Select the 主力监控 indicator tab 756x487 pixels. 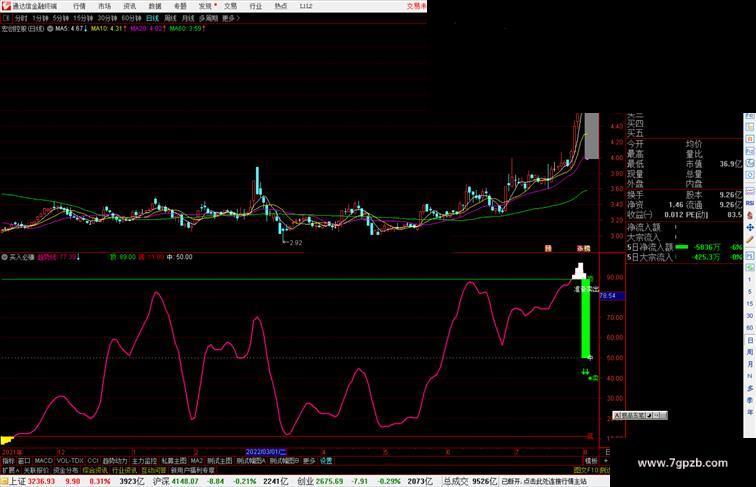pos(145,461)
